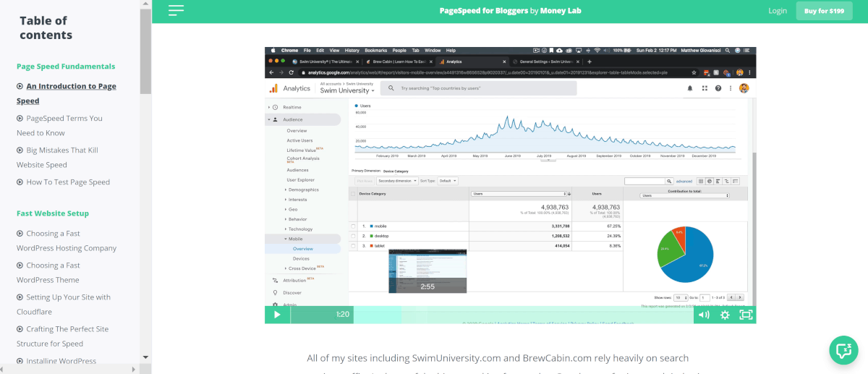Click the sidebar vertical scrollbar thumb
Image resolution: width=868 pixels, height=374 pixels.
[x=145, y=51]
